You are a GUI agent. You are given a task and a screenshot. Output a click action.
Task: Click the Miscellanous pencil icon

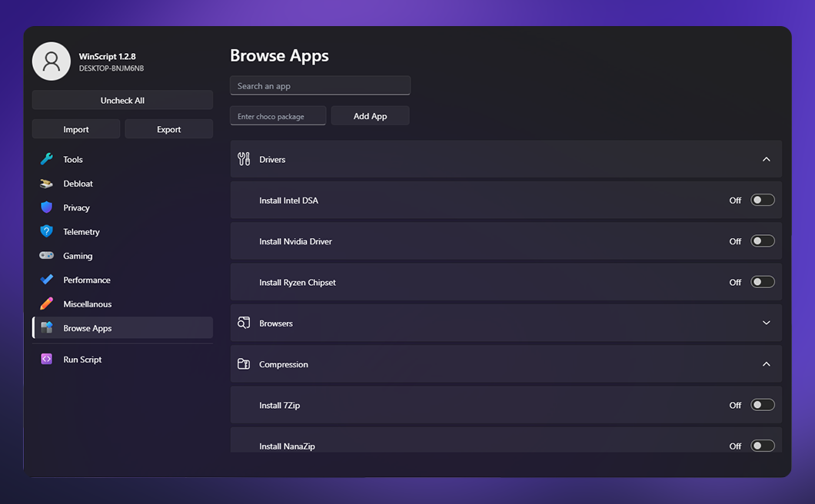[x=47, y=303]
